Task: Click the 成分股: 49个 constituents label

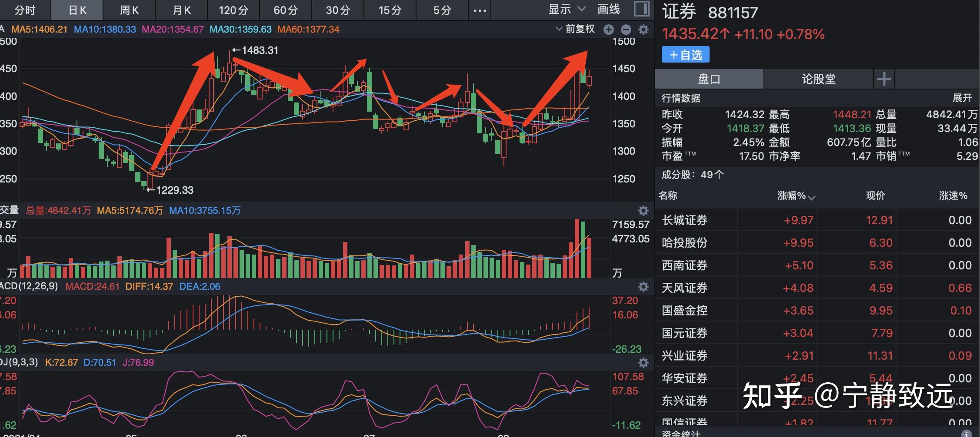Action: pos(693,175)
